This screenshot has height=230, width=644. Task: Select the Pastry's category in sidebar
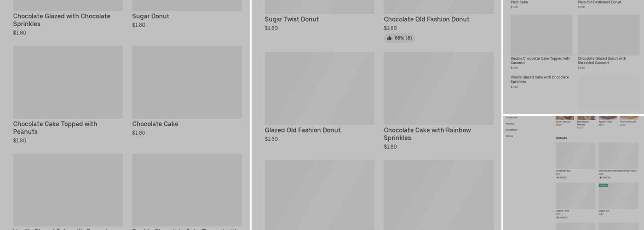point(510,124)
